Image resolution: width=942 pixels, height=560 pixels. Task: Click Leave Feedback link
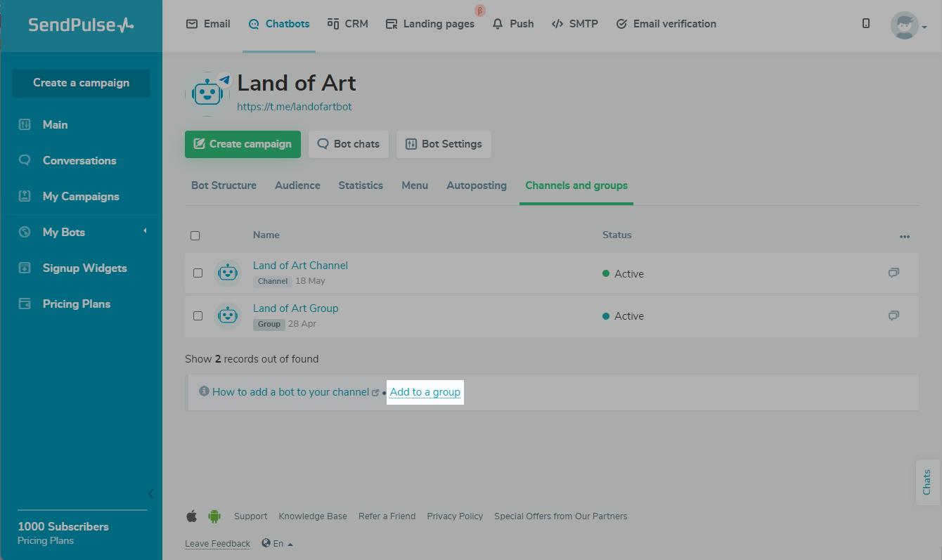217,544
